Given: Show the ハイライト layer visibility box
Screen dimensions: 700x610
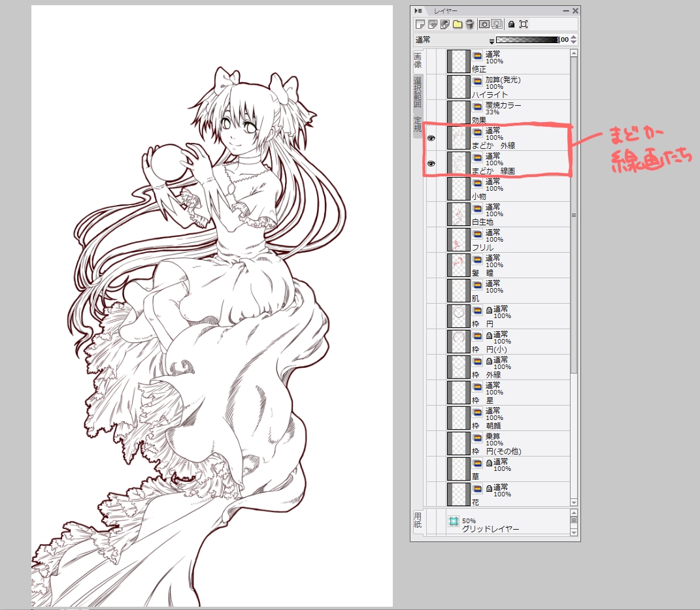Looking at the screenshot, I should click(x=431, y=87).
